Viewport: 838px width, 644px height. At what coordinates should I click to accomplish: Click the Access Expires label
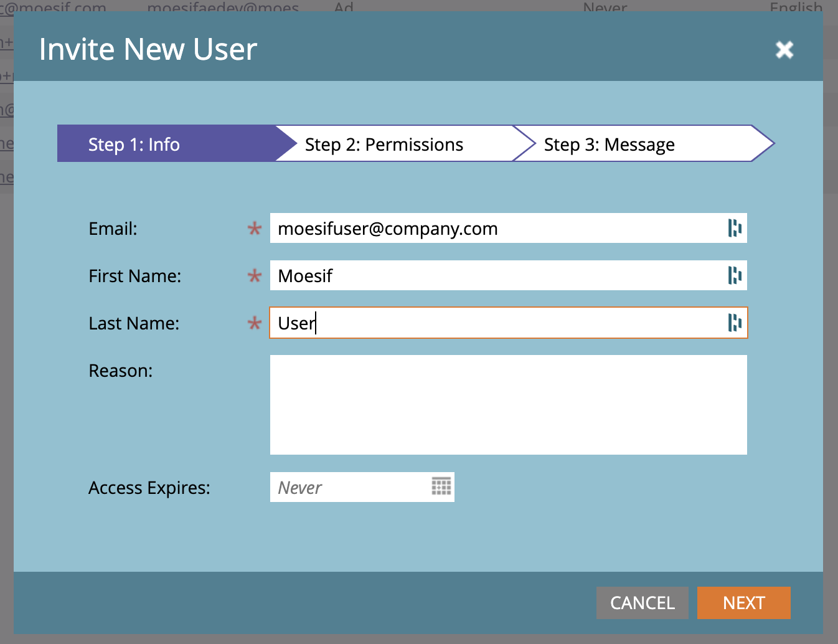tap(149, 488)
